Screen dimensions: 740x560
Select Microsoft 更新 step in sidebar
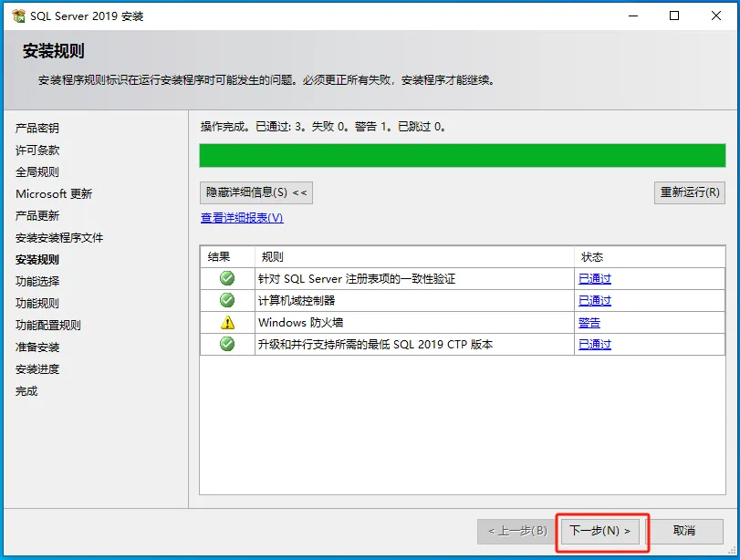(x=54, y=194)
